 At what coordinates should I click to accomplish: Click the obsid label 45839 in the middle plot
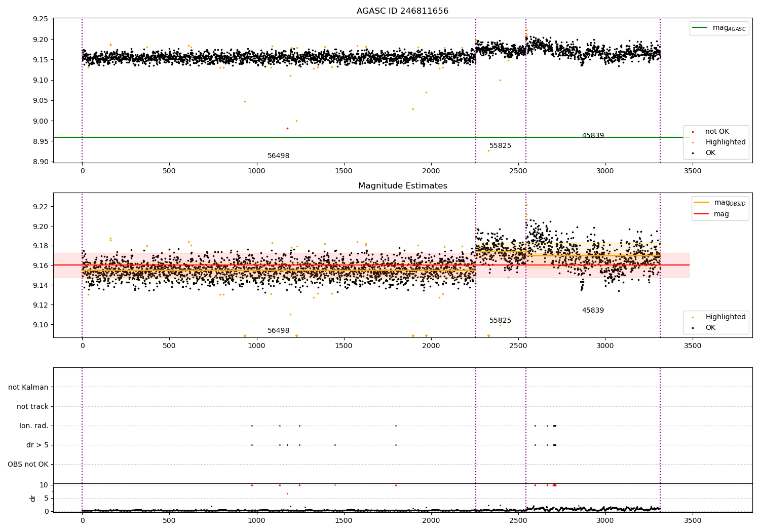point(593,311)
